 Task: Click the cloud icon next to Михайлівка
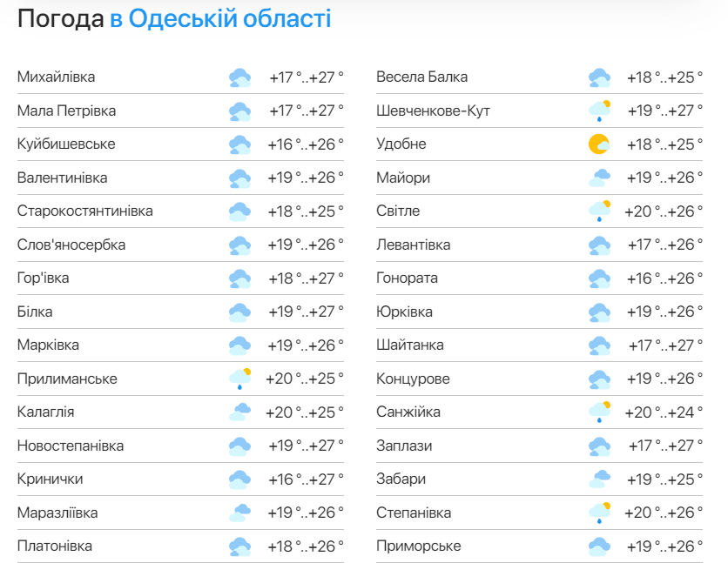point(240,77)
